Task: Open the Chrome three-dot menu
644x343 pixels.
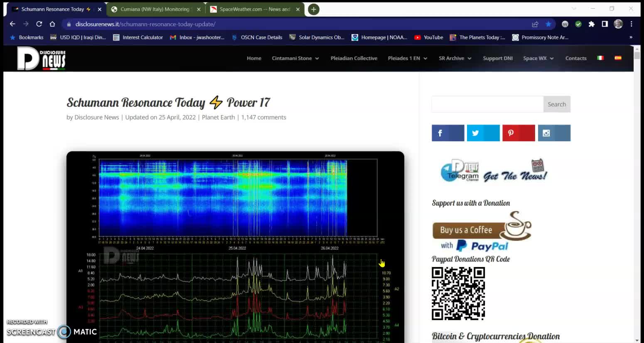Action: click(632, 24)
